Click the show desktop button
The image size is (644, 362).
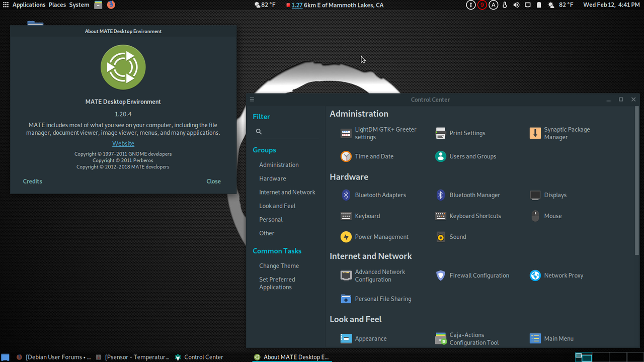6,357
